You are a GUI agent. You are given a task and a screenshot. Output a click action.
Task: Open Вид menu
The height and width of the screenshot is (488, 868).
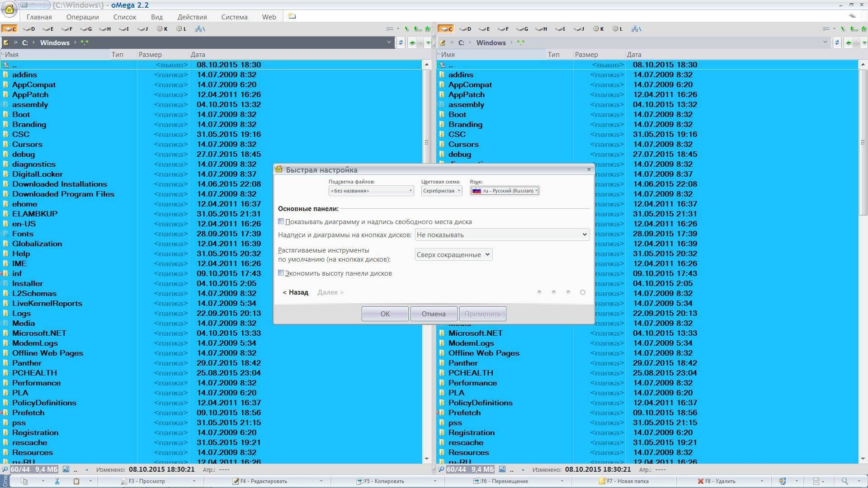157,17
